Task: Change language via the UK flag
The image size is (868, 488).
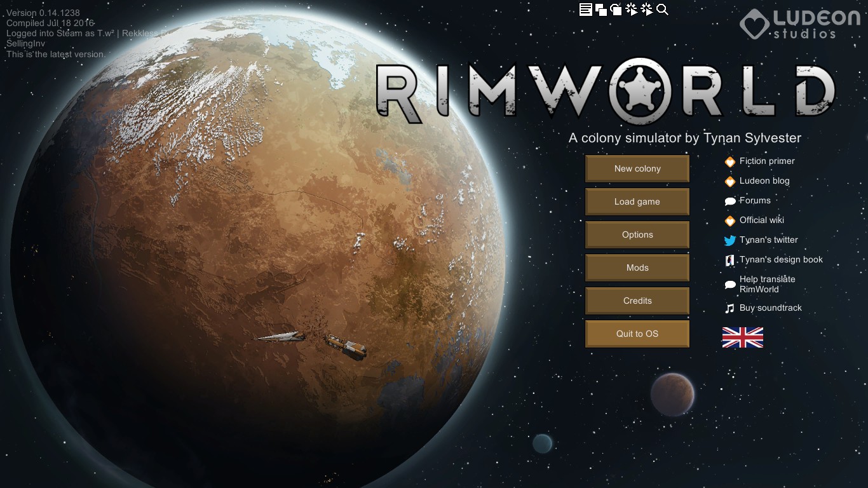Action: (742, 337)
